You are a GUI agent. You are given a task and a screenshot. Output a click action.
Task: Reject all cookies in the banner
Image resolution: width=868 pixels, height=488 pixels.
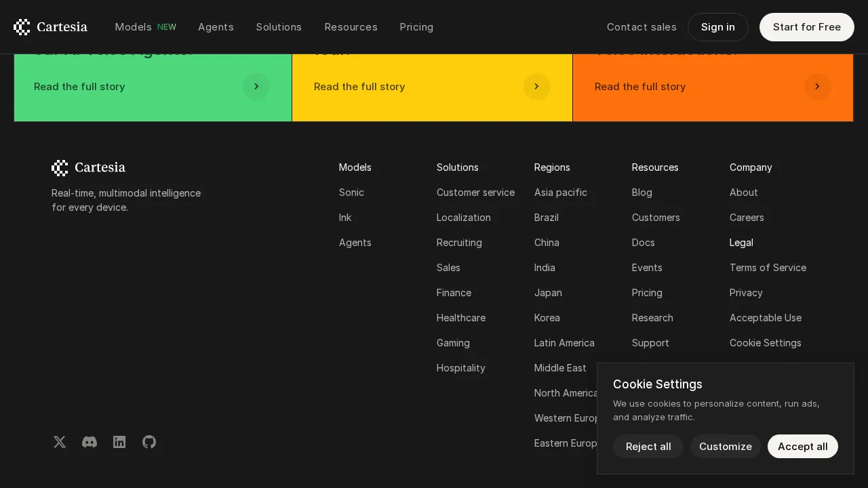(648, 447)
